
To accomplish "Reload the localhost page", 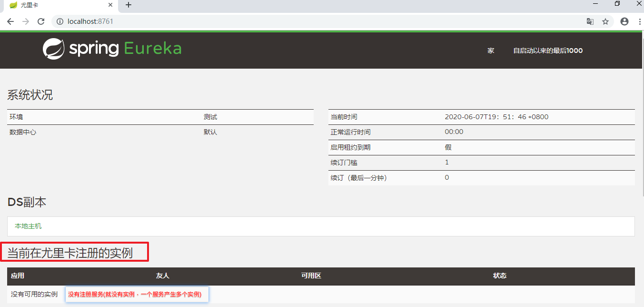I will click(x=41, y=21).
